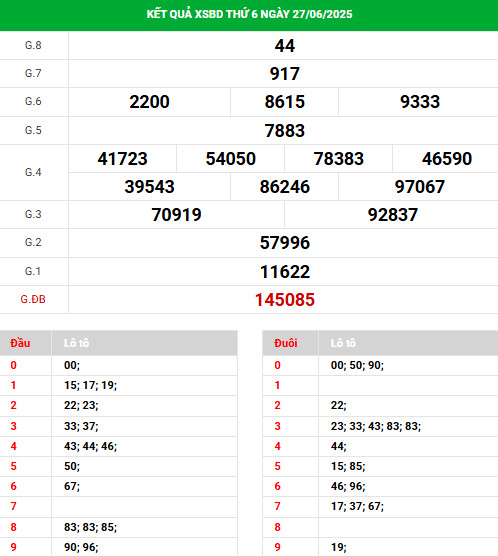Select Đầu row 8 with 83; 83; 85

pyautogui.click(x=118, y=527)
